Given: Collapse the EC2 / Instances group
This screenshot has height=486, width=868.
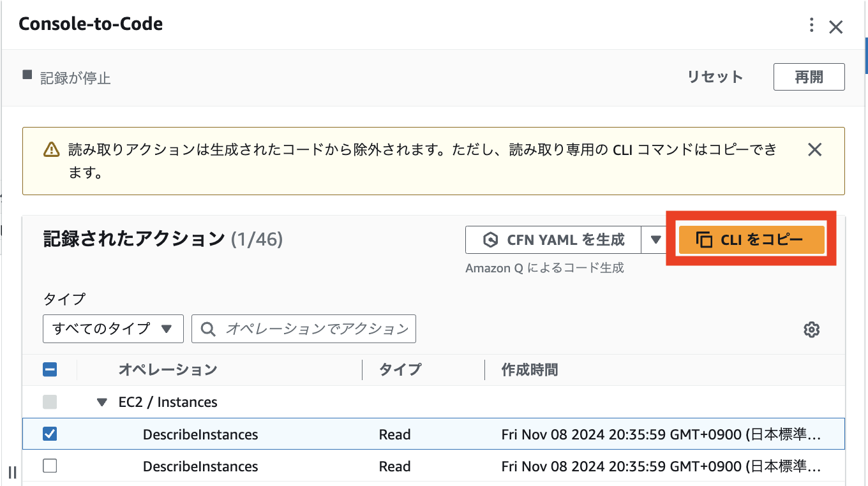Looking at the screenshot, I should click(102, 402).
